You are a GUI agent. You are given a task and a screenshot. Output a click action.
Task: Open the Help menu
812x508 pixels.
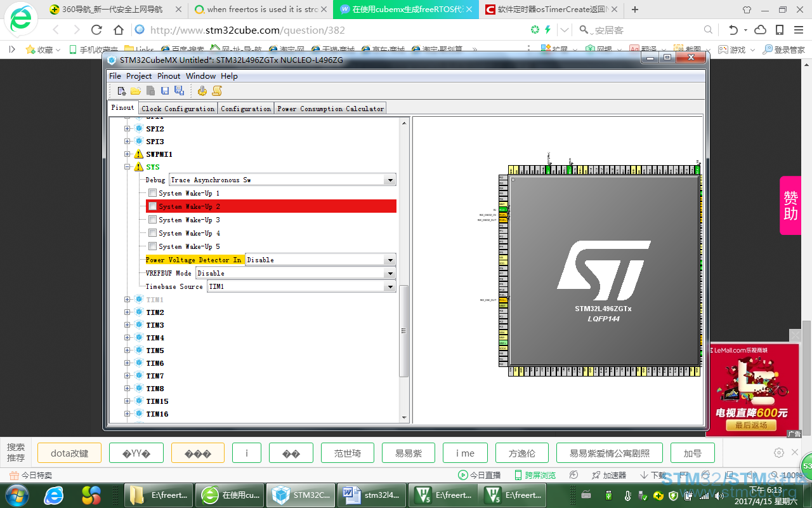click(229, 76)
